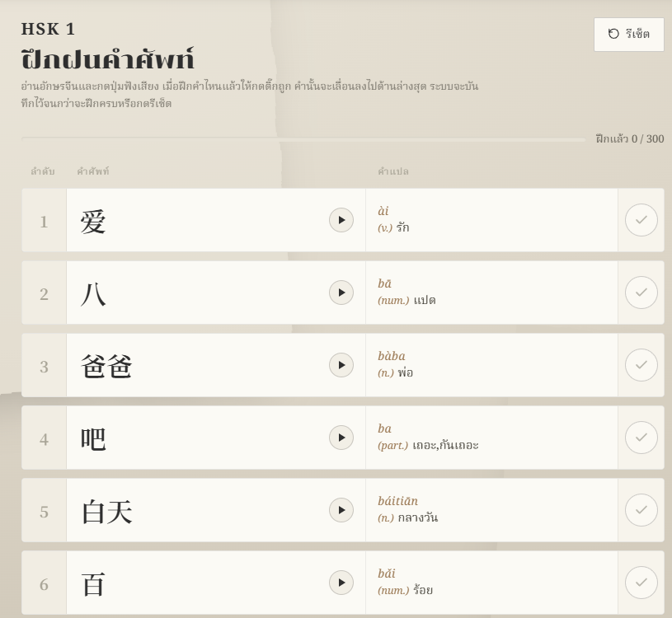Click column header 'คำศัพท์'
Image resolution: width=672 pixels, height=618 pixels.
(x=93, y=171)
